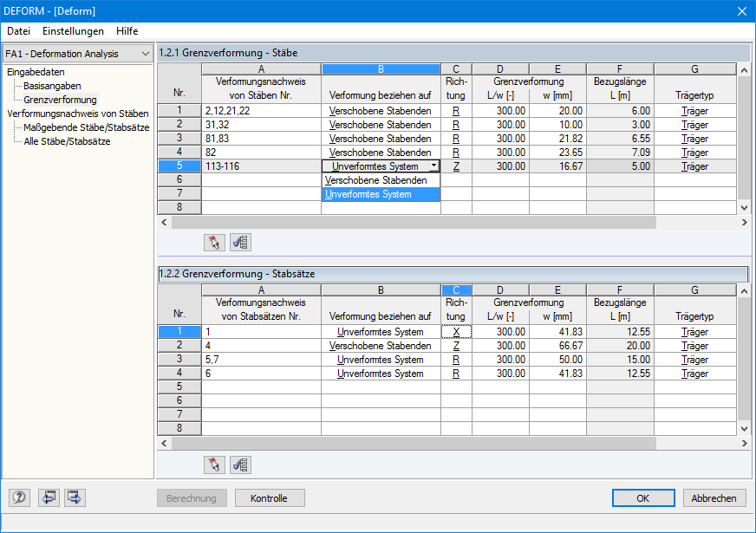Open the help question mark icon
The width and height of the screenshot is (756, 533).
click(x=18, y=497)
